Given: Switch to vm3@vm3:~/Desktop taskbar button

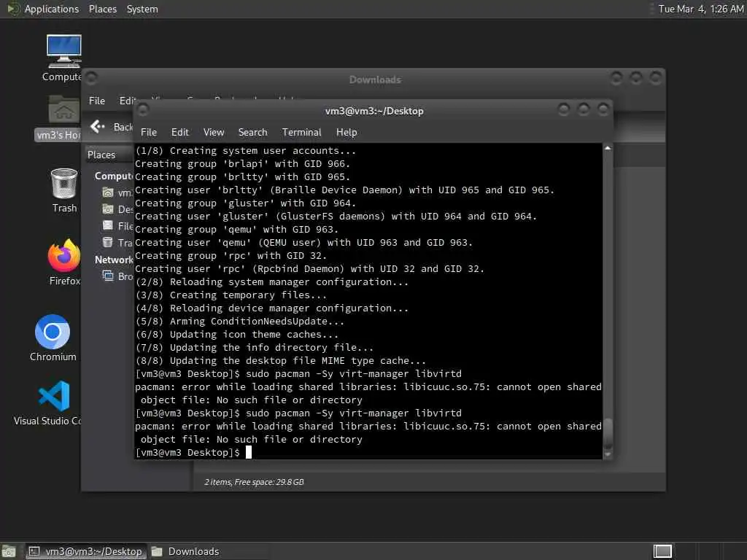Looking at the screenshot, I should [x=86, y=551].
